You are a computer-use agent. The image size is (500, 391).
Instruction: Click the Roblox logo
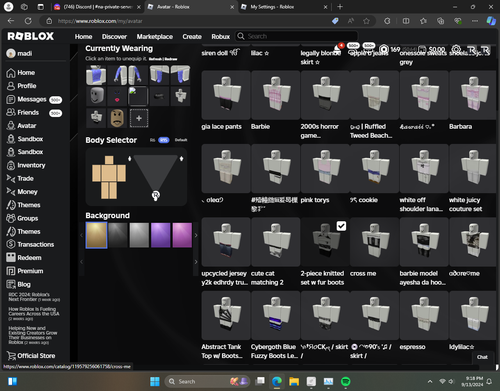click(30, 36)
